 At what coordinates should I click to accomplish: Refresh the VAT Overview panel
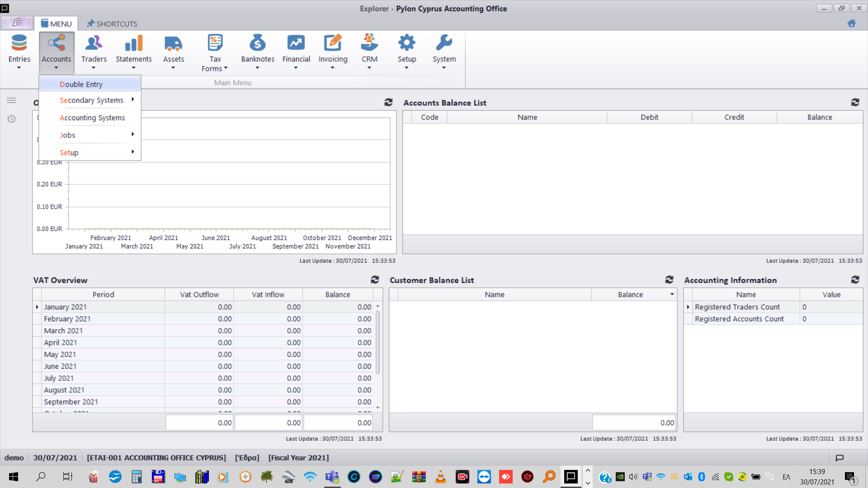tap(375, 280)
